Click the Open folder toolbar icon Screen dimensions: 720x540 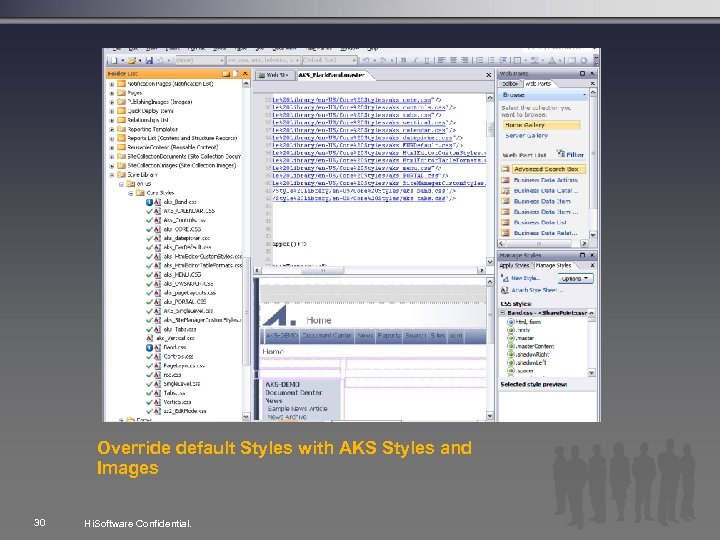132,60
